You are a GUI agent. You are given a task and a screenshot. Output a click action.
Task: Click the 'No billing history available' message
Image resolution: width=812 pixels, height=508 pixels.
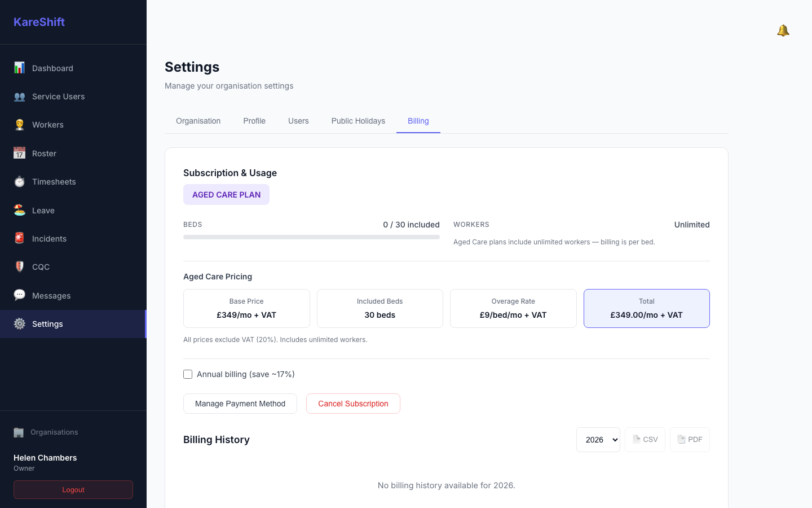coord(447,485)
